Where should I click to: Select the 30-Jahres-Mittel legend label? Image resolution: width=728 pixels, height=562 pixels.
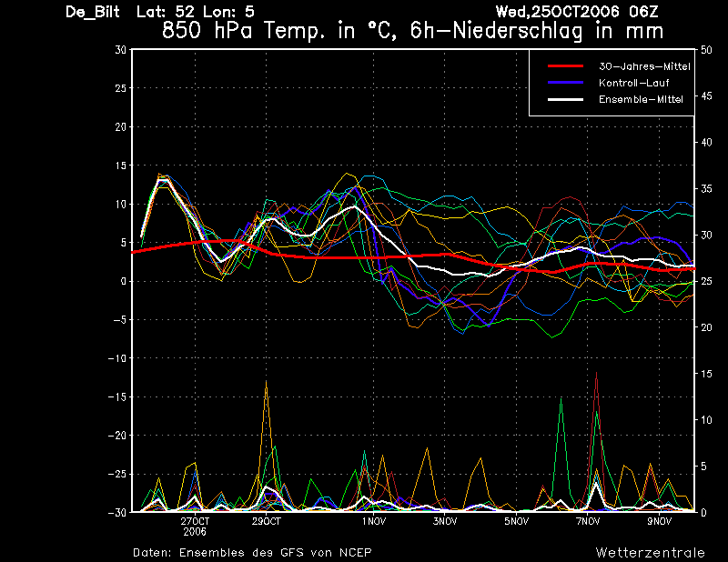[644, 66]
